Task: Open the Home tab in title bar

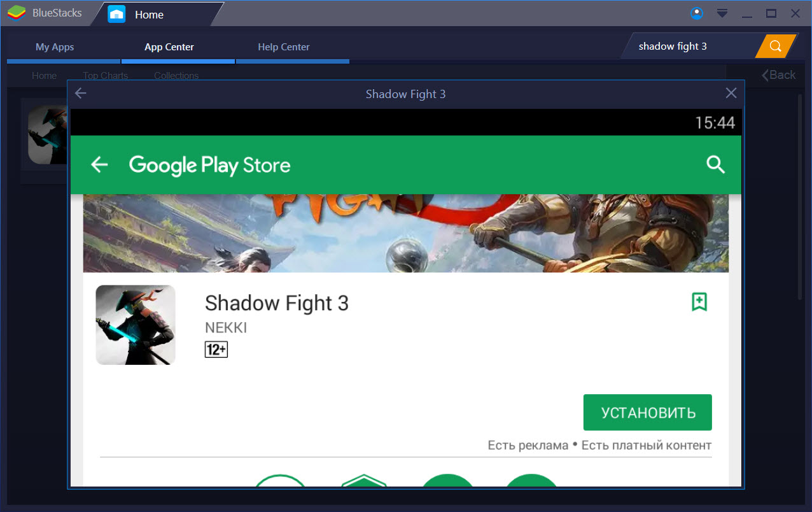Action: pos(157,14)
